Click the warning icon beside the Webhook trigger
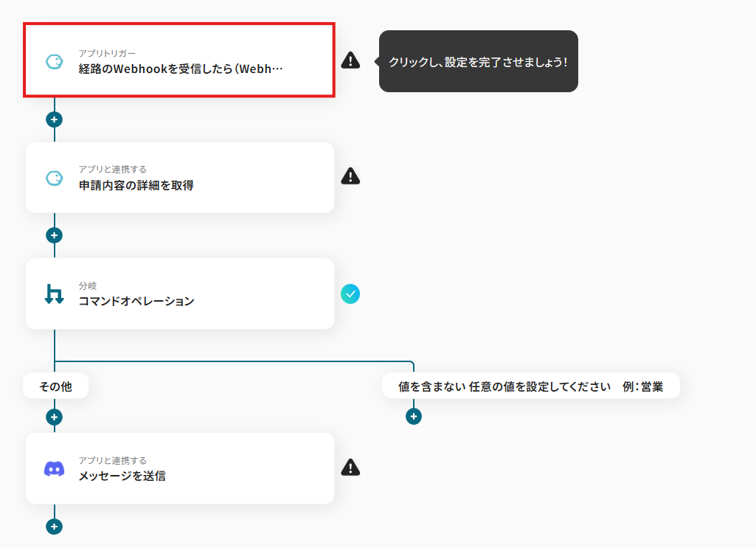Viewport: 756px width, 548px height. tap(350, 60)
